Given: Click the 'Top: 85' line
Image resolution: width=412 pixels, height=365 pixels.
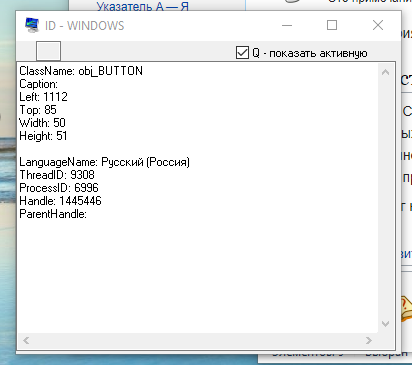Looking at the screenshot, I should [38, 110].
